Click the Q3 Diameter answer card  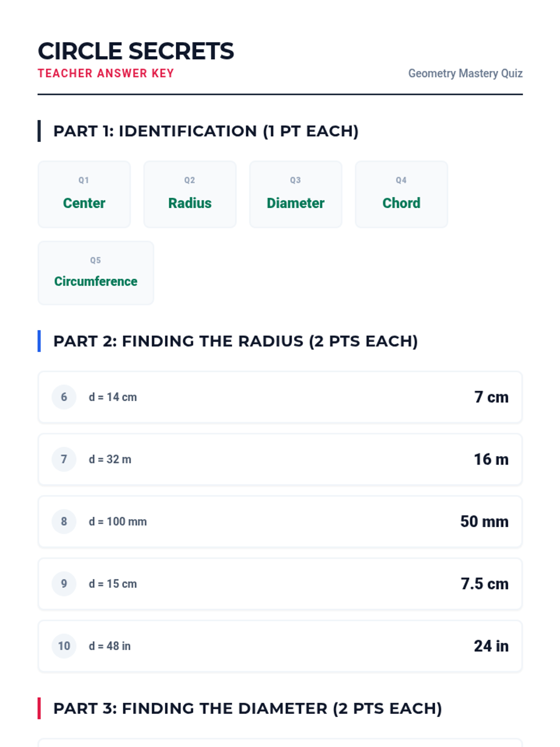(296, 194)
